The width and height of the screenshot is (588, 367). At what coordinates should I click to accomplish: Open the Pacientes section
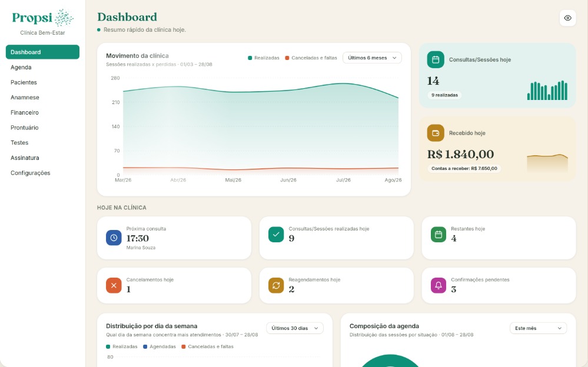coord(42,82)
